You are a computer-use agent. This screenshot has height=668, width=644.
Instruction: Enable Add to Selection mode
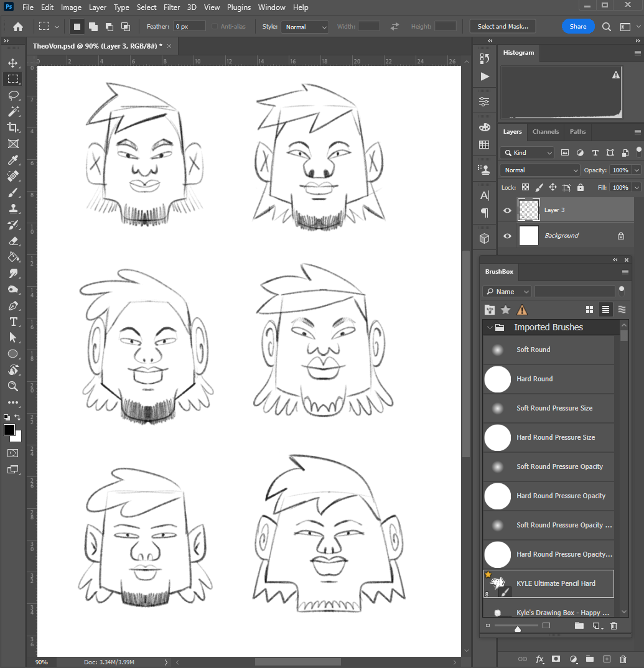click(x=93, y=27)
